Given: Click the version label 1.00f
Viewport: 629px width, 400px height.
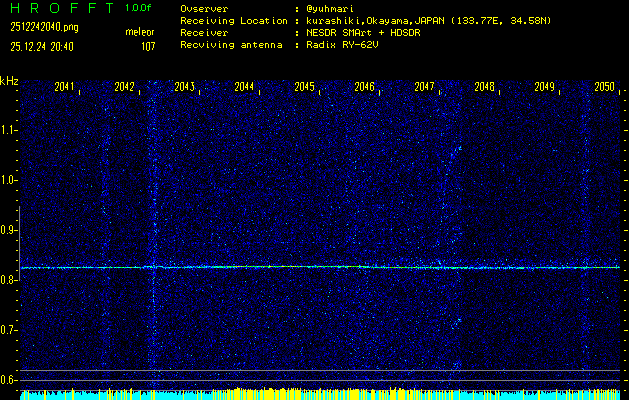Looking at the screenshot, I should pyautogui.click(x=138, y=8).
